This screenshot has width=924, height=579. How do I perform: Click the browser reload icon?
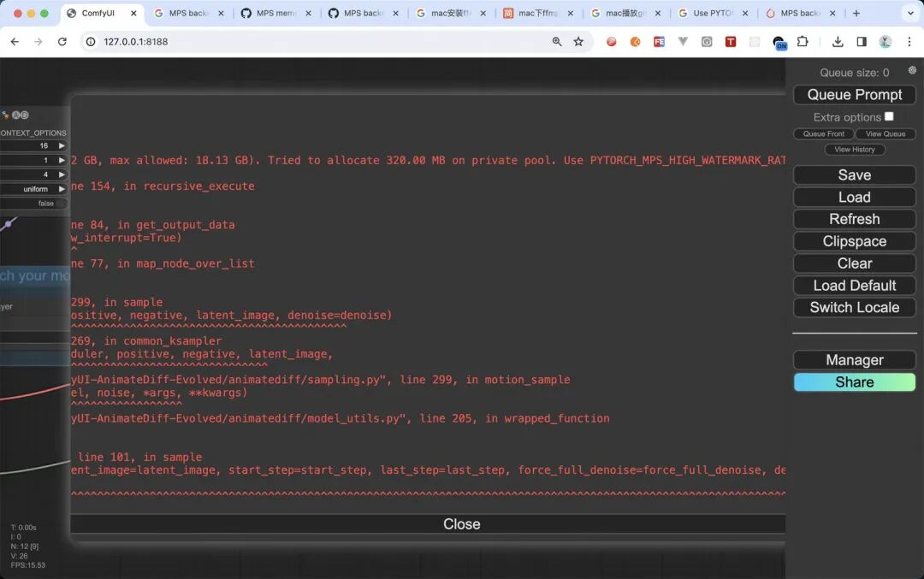62,41
